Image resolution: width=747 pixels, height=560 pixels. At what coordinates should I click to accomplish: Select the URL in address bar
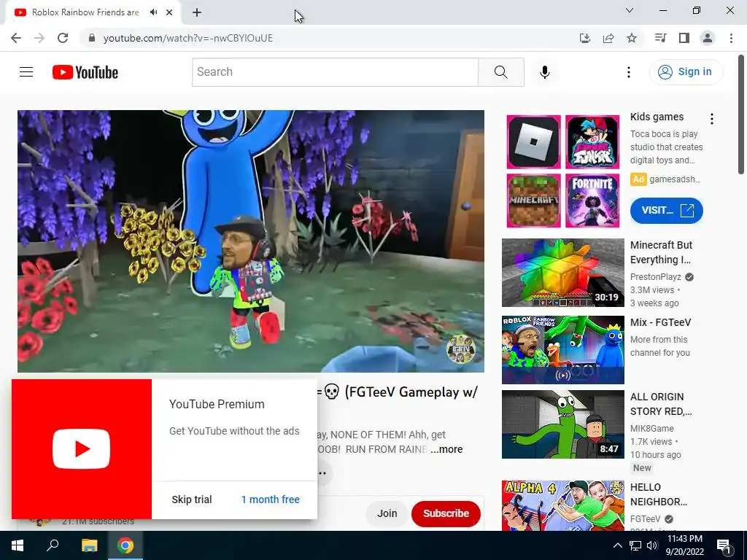coord(188,38)
